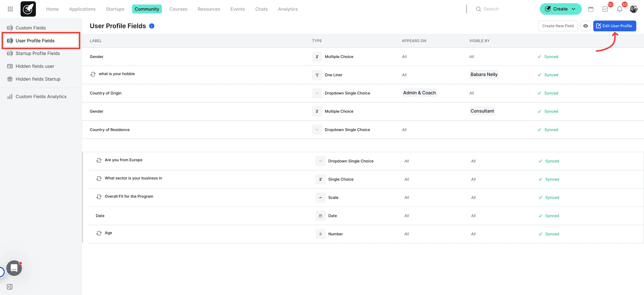Click sync icon beside Overall Fit for the Program
Viewport: 644px width, 295px height.
99,197
